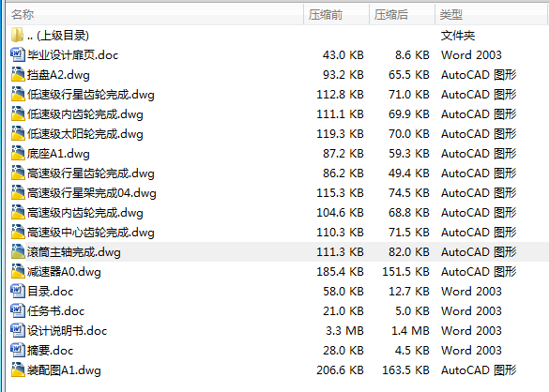Select file name 底座A1.dwg
Image resolution: width=549 pixels, height=392 pixels.
pyautogui.click(x=58, y=154)
